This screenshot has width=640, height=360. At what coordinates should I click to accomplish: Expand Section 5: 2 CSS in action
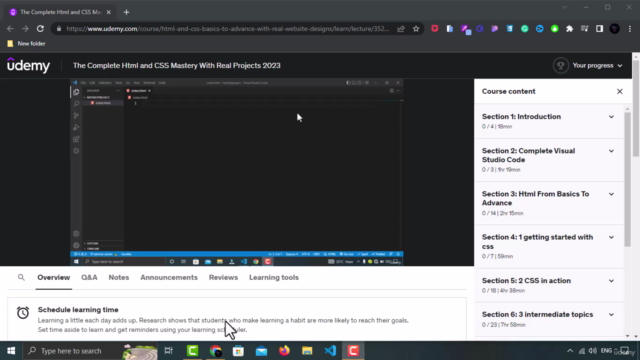pos(549,285)
